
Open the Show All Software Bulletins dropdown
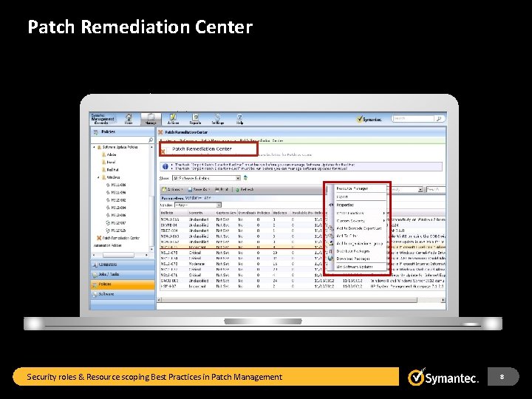pyautogui.click(x=207, y=178)
